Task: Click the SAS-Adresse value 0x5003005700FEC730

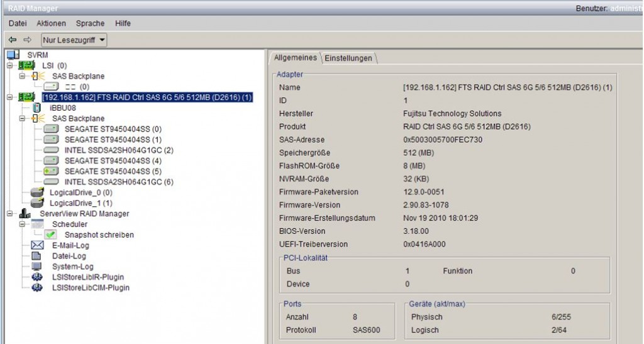Action: pyautogui.click(x=443, y=140)
